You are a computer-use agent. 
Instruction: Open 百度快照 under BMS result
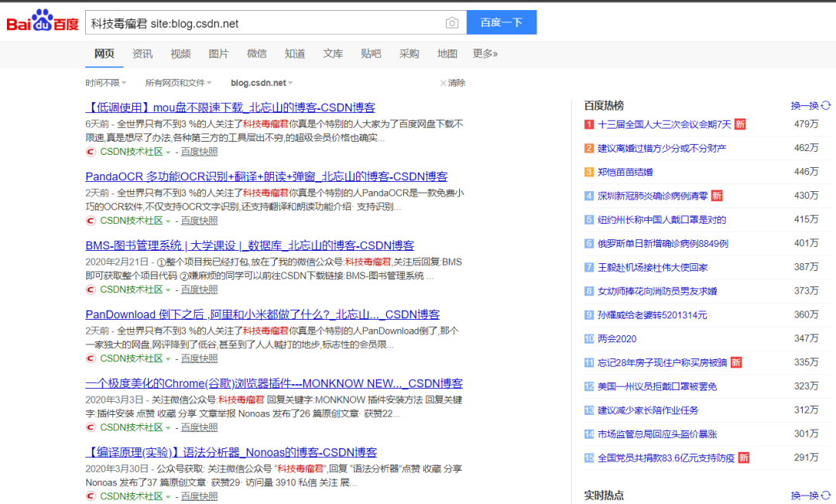point(200,290)
